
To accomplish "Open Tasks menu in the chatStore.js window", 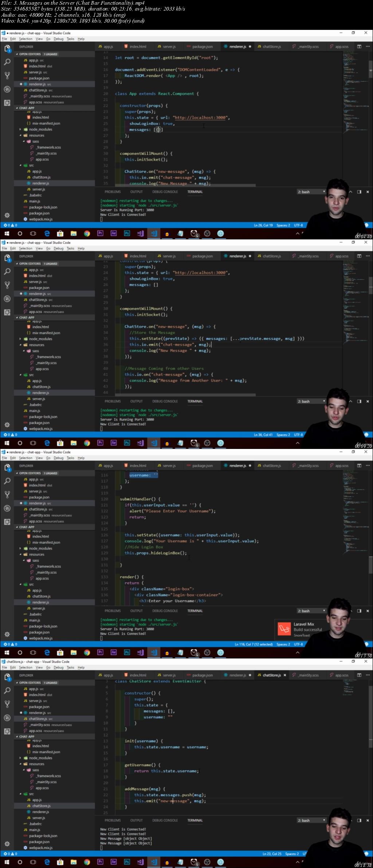I will click(70, 668).
